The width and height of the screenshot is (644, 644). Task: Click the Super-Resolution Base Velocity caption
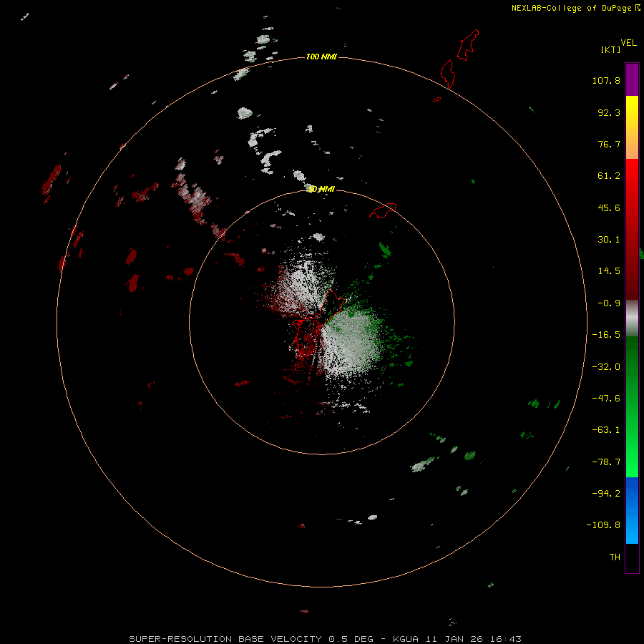point(326,639)
